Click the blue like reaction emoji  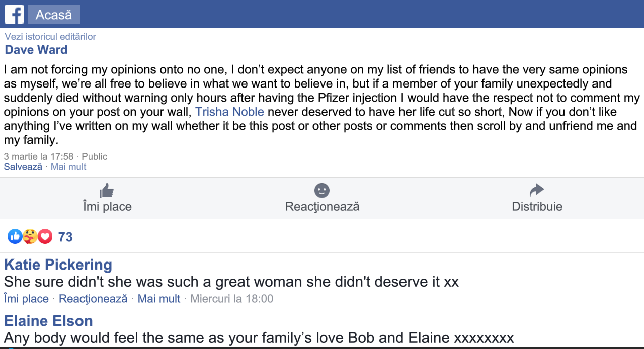coord(15,236)
